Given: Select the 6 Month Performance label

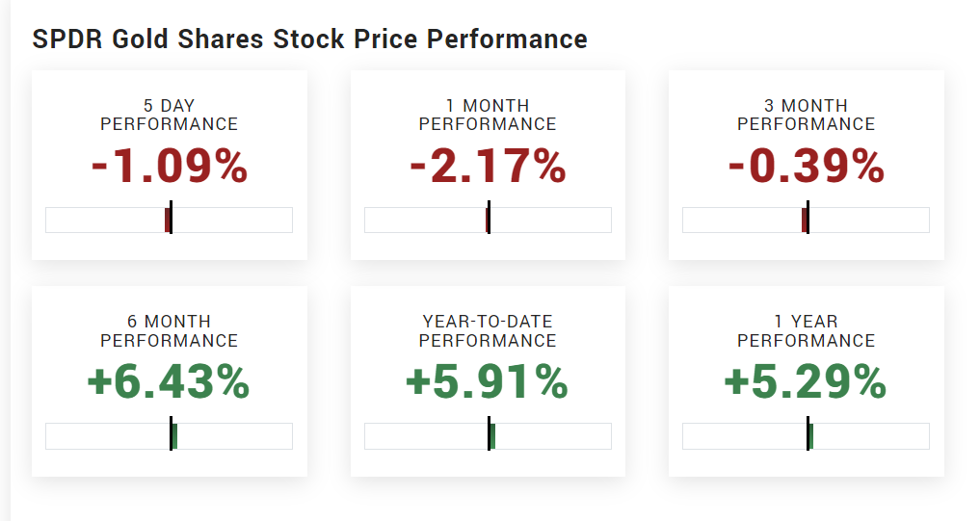Looking at the screenshot, I should point(169,330).
